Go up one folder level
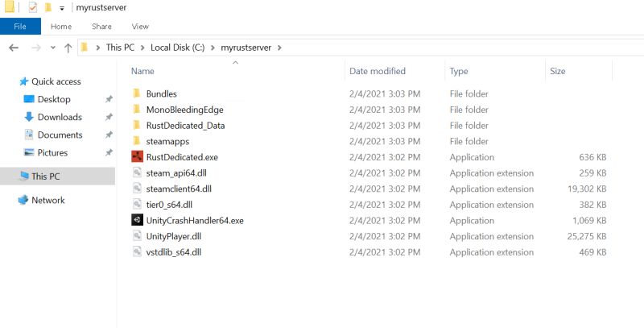Image resolution: width=644 pixels, height=328 pixels. [68, 48]
